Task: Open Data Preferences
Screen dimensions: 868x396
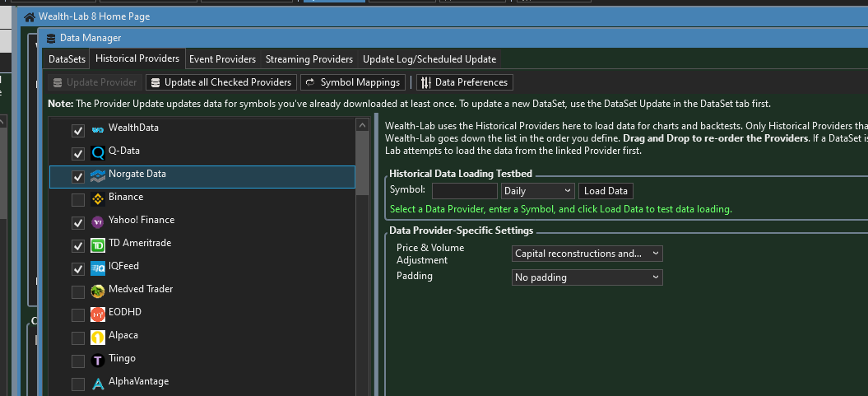Action: [x=465, y=82]
